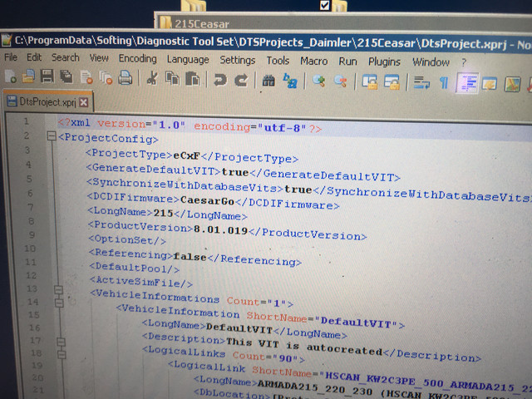Zoom in with the magnifier plus icon
This screenshot has width=532, height=399.
(x=319, y=81)
